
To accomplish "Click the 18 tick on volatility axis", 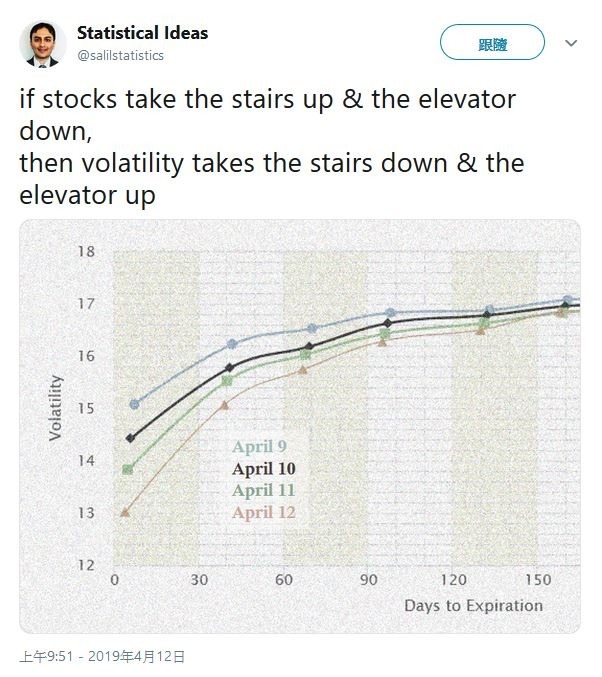I will (86, 251).
